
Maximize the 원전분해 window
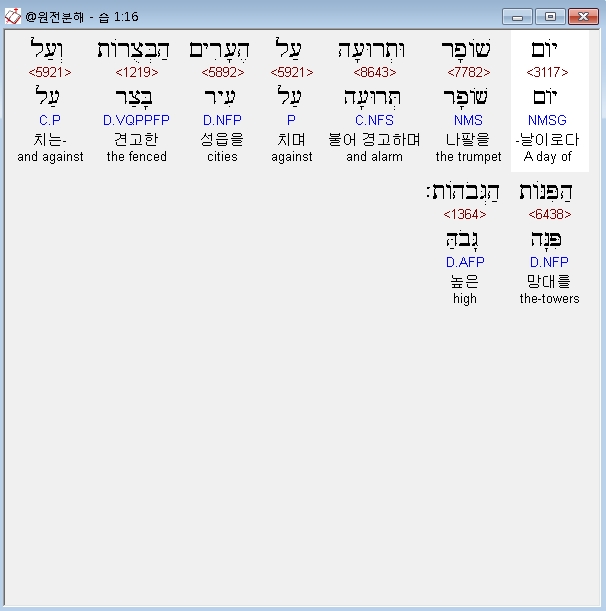click(550, 17)
